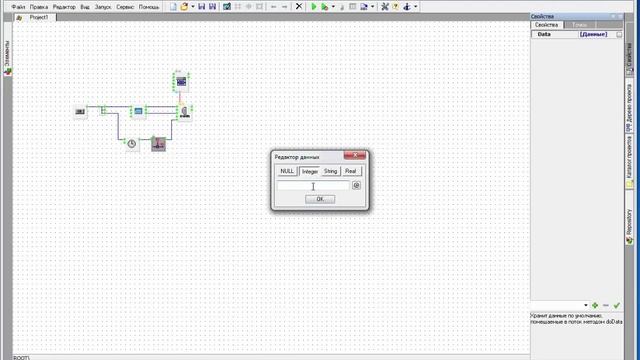Click the form editor icon after the save icons
Screen dimensions: 640x360
click(x=227, y=7)
